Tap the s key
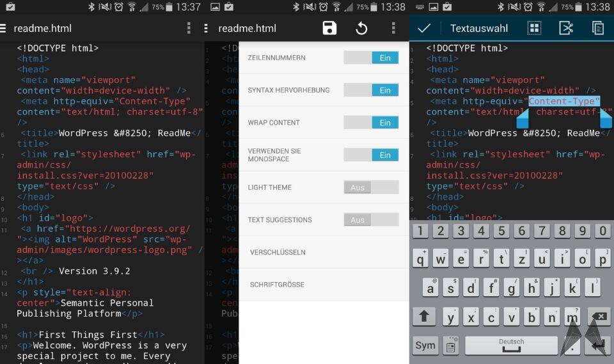 point(451,288)
